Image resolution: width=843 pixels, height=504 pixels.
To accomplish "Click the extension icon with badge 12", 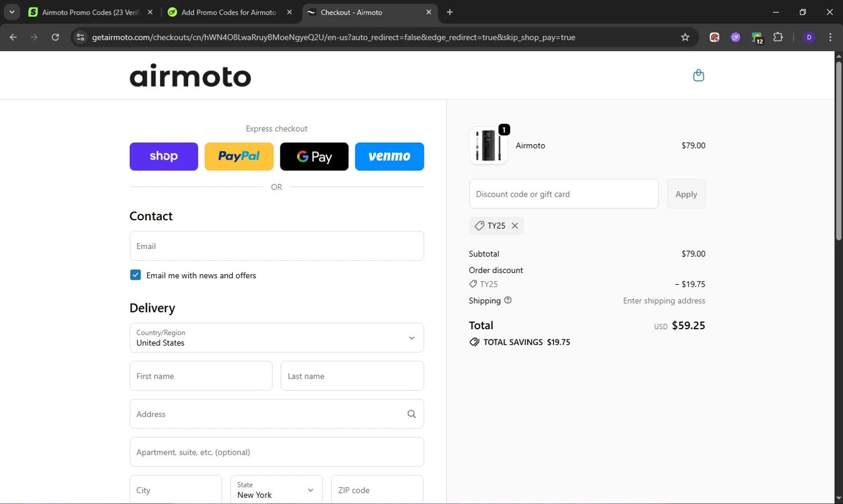I will tap(757, 38).
